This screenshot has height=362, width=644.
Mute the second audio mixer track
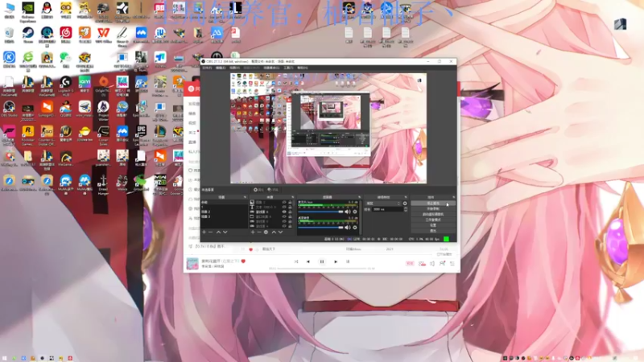(x=348, y=228)
